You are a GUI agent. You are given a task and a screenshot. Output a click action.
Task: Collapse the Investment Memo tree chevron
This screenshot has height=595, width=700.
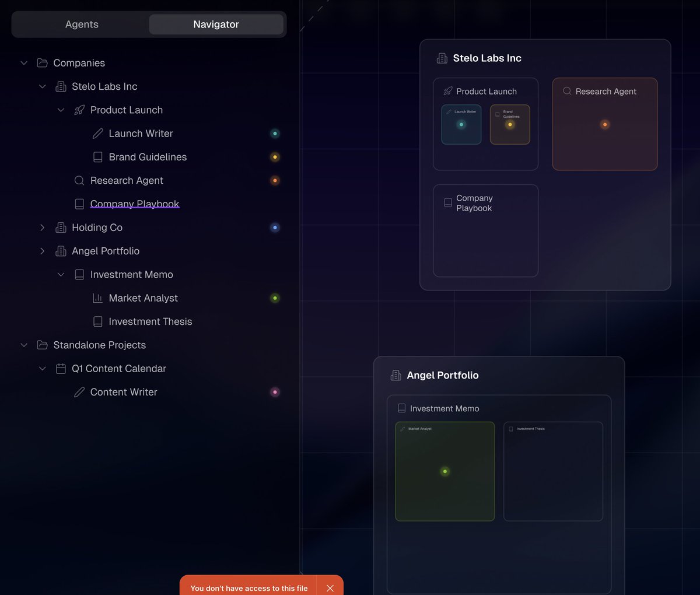click(x=61, y=274)
